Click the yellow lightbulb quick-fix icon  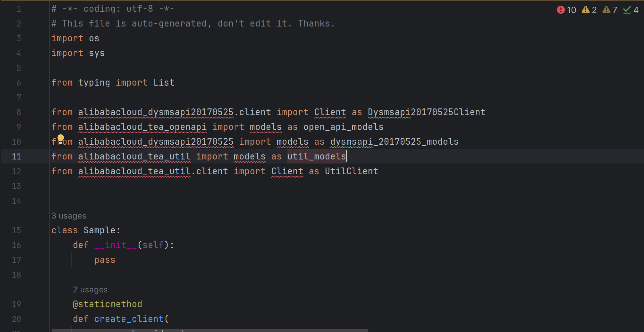60,139
